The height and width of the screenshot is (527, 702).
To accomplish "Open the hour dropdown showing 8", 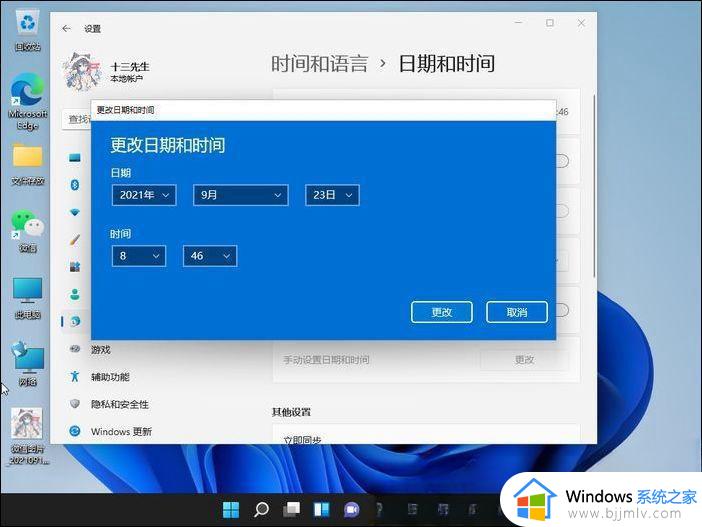I will (139, 256).
